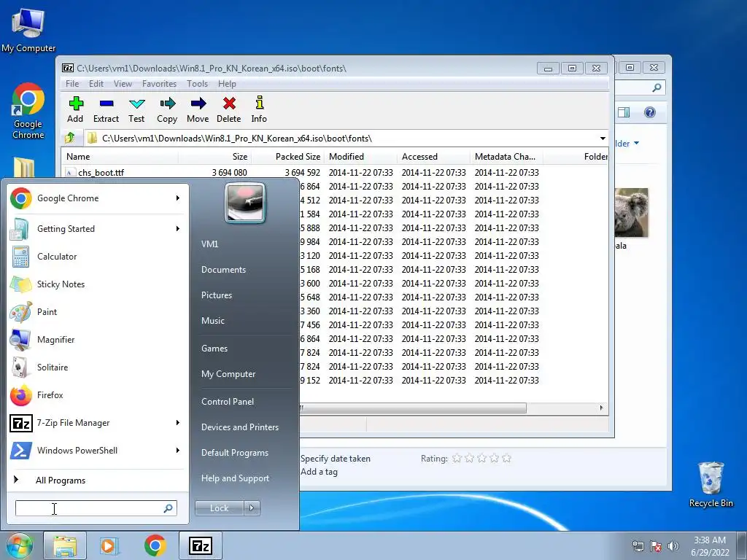Sort by Metadata Changed column header
The width and height of the screenshot is (747, 560).
pyautogui.click(x=506, y=157)
